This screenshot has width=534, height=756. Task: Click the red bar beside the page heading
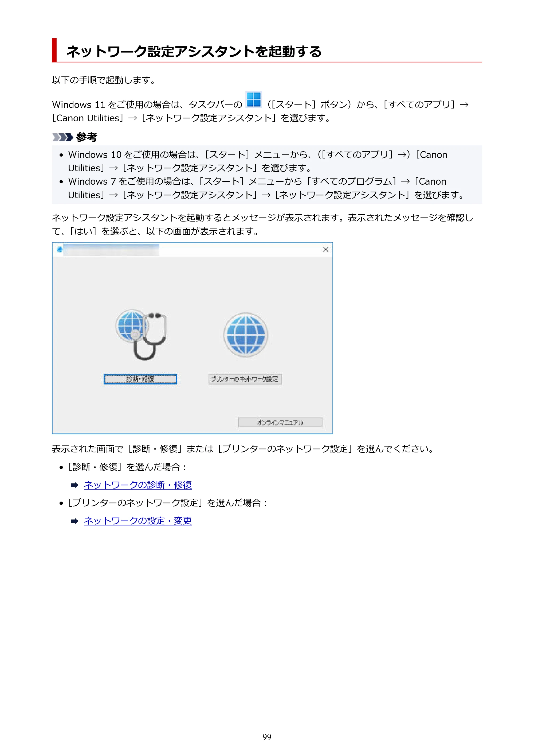pyautogui.click(x=54, y=50)
